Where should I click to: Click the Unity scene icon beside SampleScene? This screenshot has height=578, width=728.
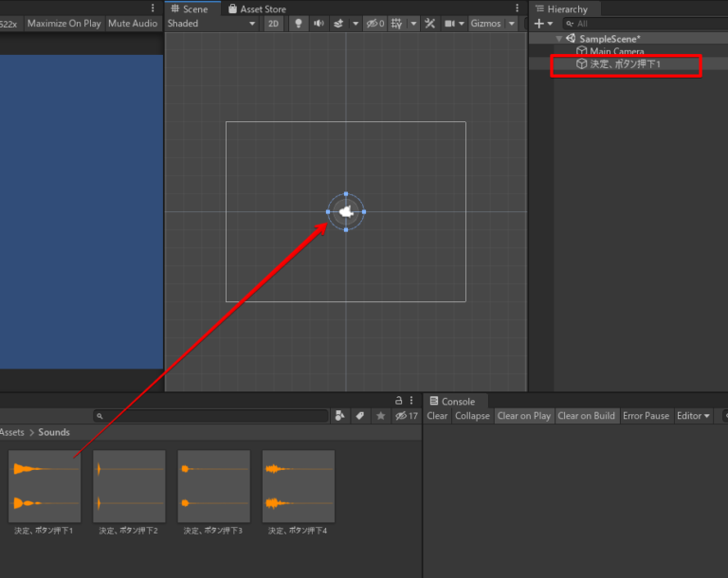571,39
